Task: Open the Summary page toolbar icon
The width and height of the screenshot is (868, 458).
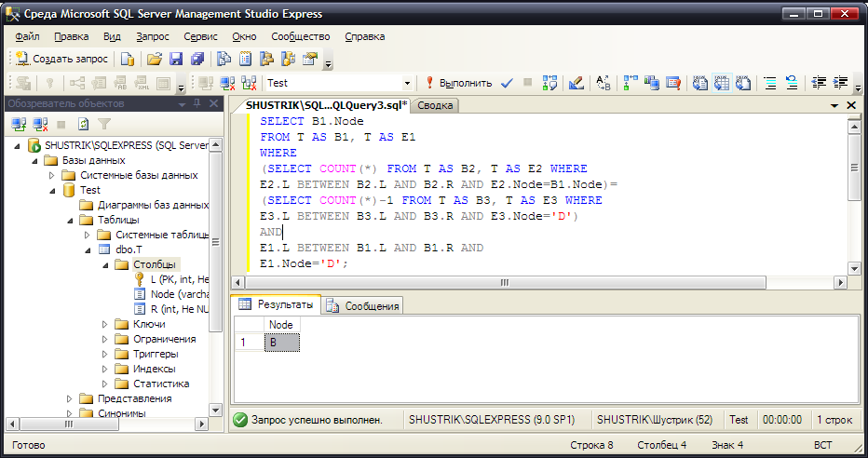Action: click(245, 59)
